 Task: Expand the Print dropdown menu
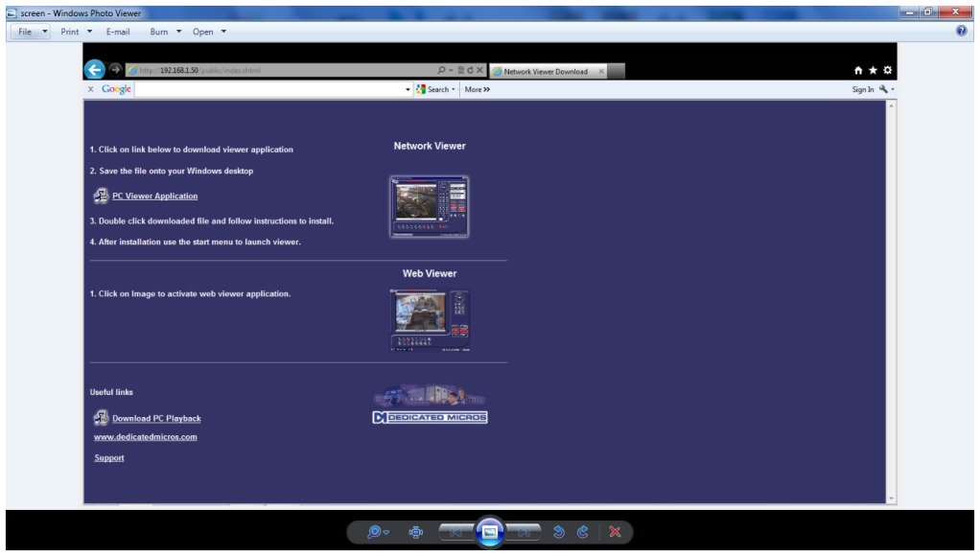pyautogui.click(x=76, y=32)
